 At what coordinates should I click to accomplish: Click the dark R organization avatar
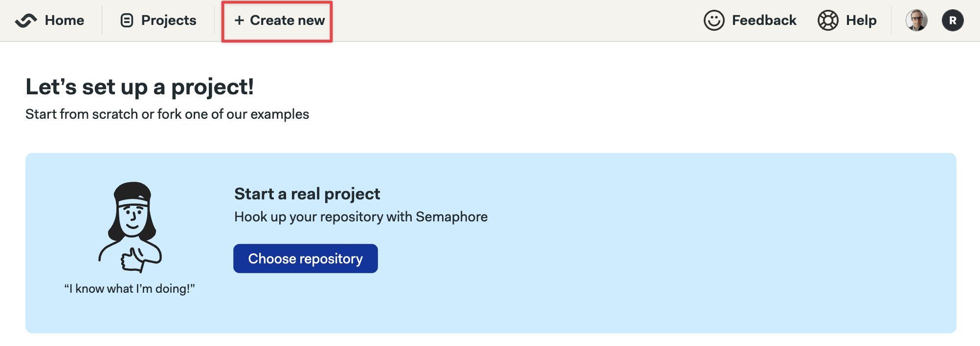click(x=953, y=21)
